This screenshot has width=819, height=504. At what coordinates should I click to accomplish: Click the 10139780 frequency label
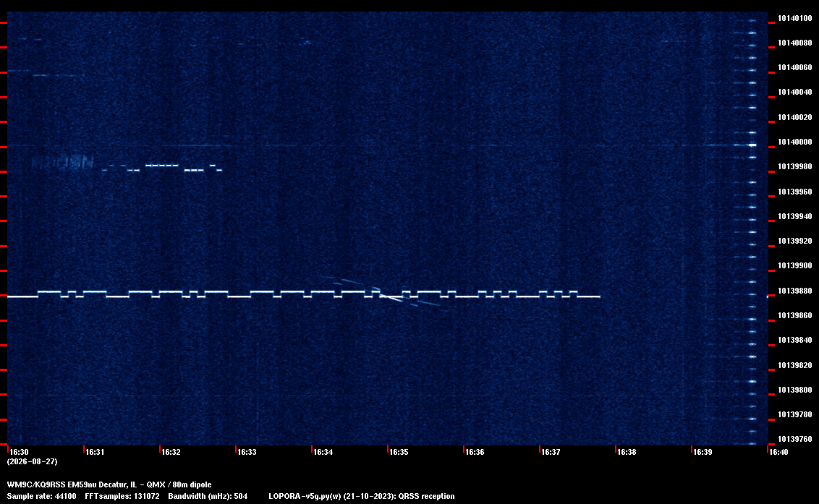coord(795,414)
